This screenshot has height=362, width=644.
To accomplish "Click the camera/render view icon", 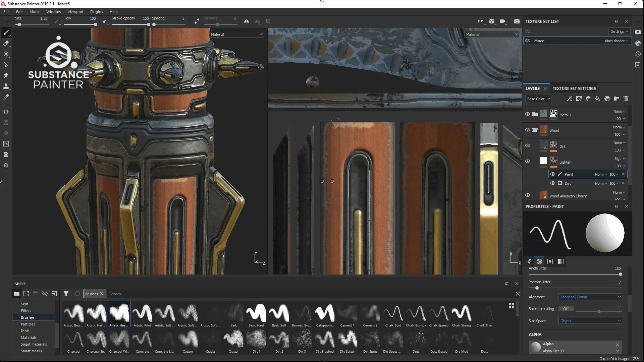I will point(517,21).
